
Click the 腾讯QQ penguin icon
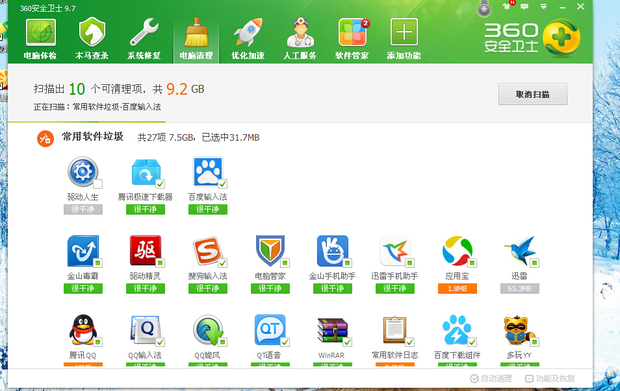(83, 330)
